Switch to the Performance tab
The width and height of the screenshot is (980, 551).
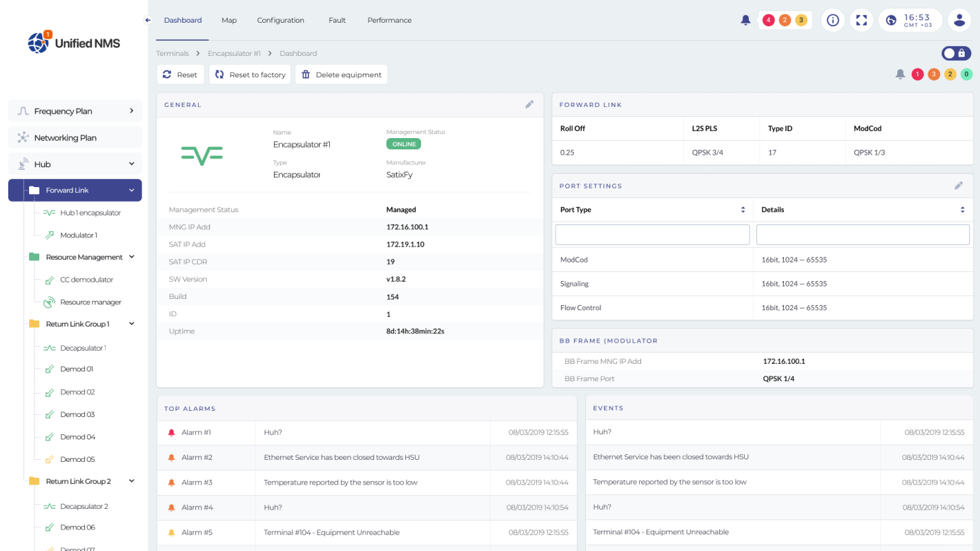tap(389, 20)
